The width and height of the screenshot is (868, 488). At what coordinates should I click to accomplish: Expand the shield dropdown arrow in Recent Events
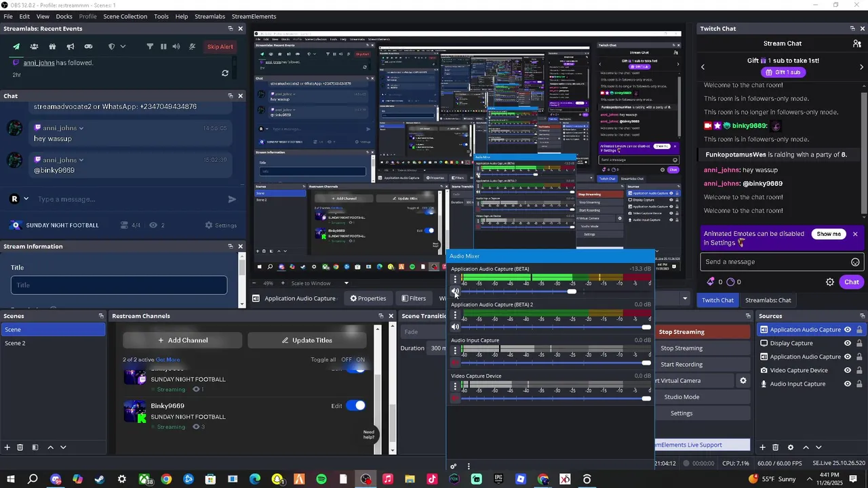click(123, 47)
